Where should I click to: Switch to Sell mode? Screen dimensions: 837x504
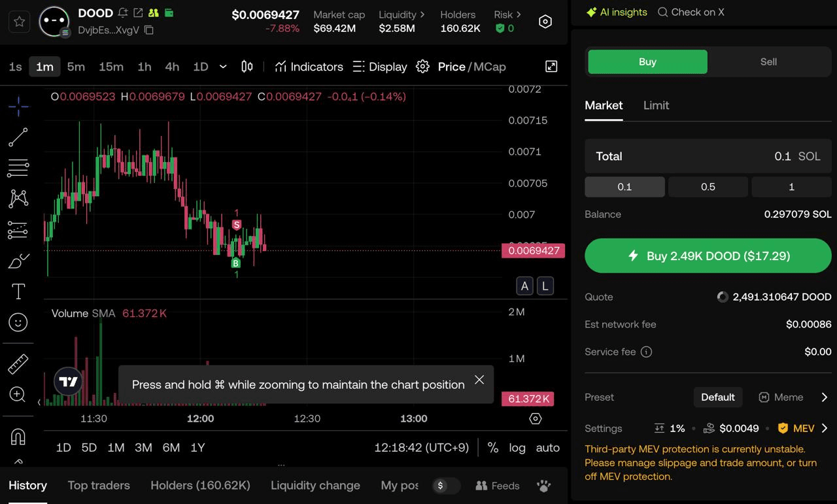tap(768, 61)
